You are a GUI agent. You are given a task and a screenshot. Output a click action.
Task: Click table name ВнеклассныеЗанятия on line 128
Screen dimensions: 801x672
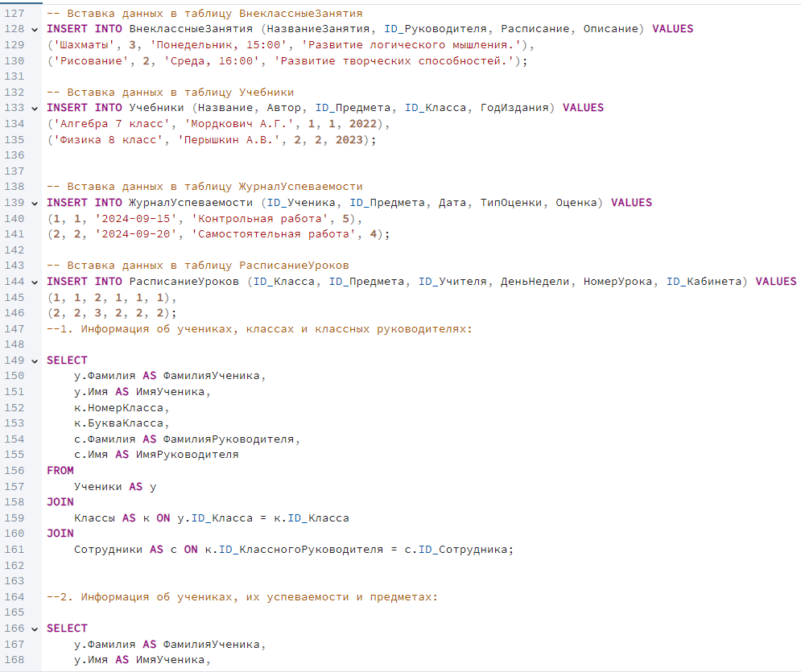[x=191, y=29]
